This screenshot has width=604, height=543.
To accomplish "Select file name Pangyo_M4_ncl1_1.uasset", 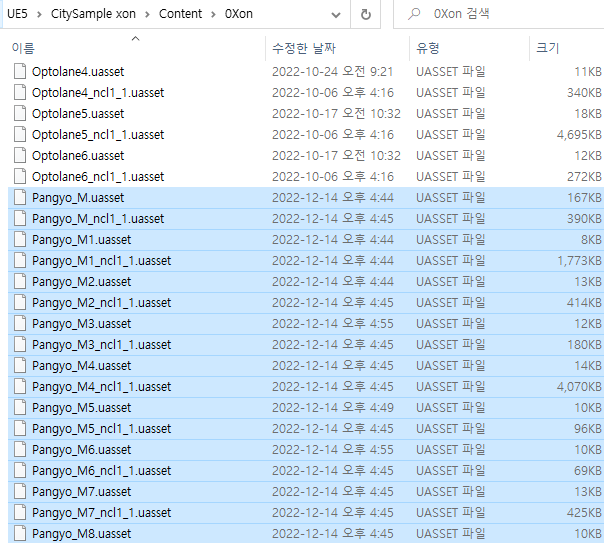I will pyautogui.click(x=101, y=386).
